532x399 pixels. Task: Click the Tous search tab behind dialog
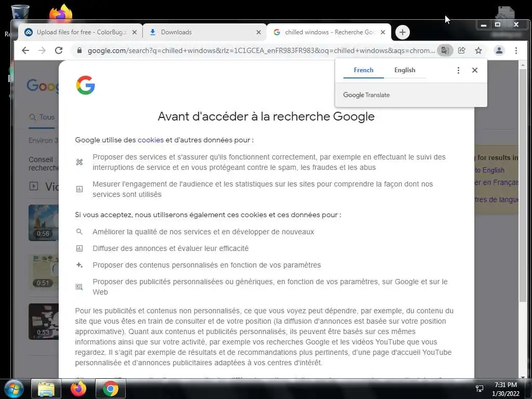point(42,117)
